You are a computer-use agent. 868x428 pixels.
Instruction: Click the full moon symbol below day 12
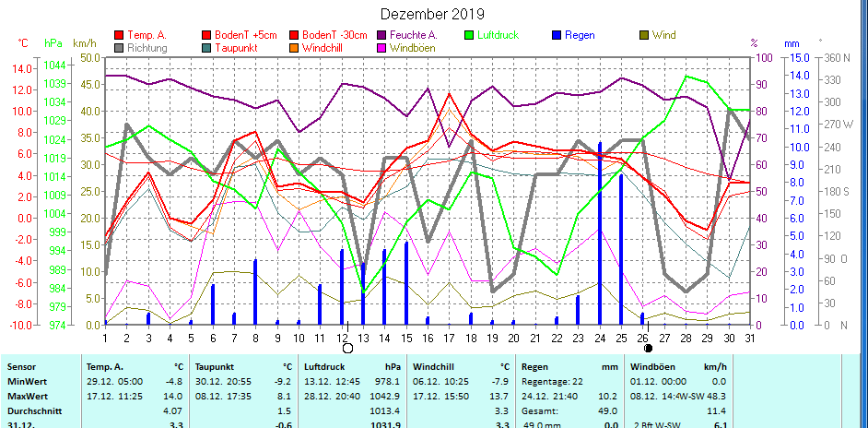(x=347, y=348)
